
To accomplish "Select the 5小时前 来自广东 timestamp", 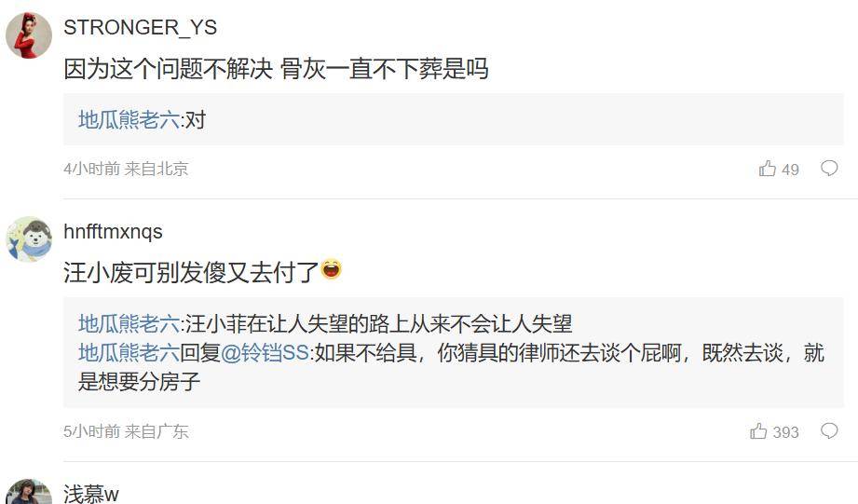I will click(x=126, y=431).
